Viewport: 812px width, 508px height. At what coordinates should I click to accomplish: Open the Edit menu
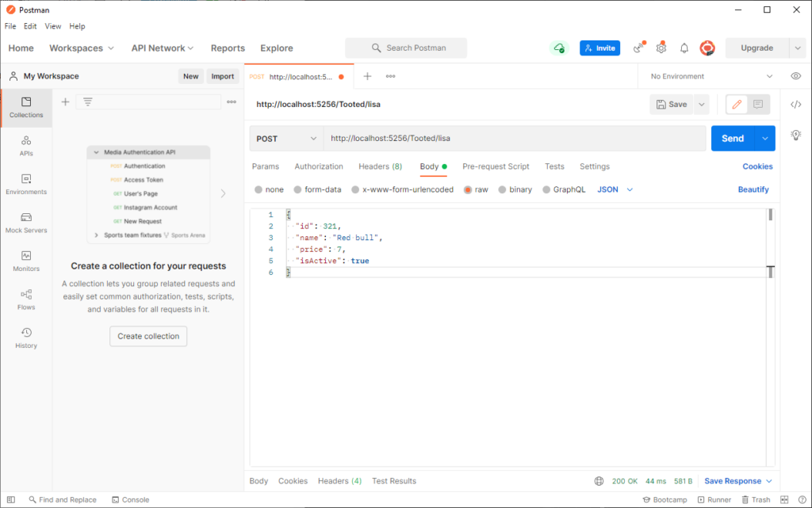click(30, 26)
